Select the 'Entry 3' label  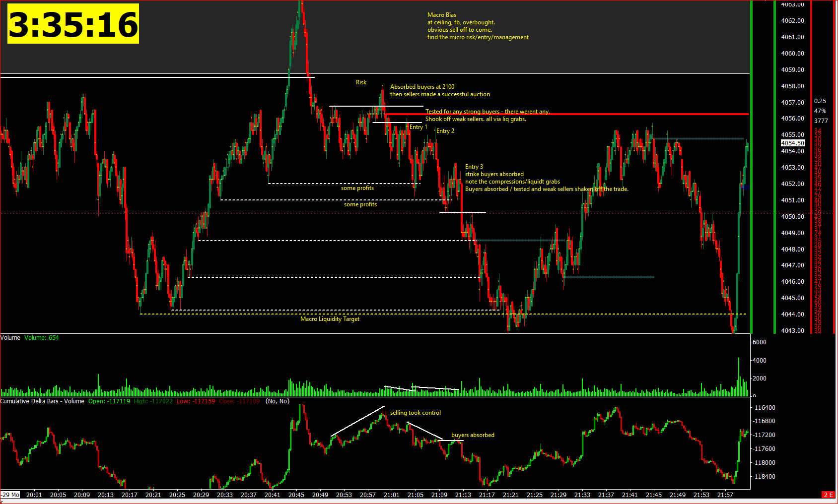pyautogui.click(x=474, y=167)
